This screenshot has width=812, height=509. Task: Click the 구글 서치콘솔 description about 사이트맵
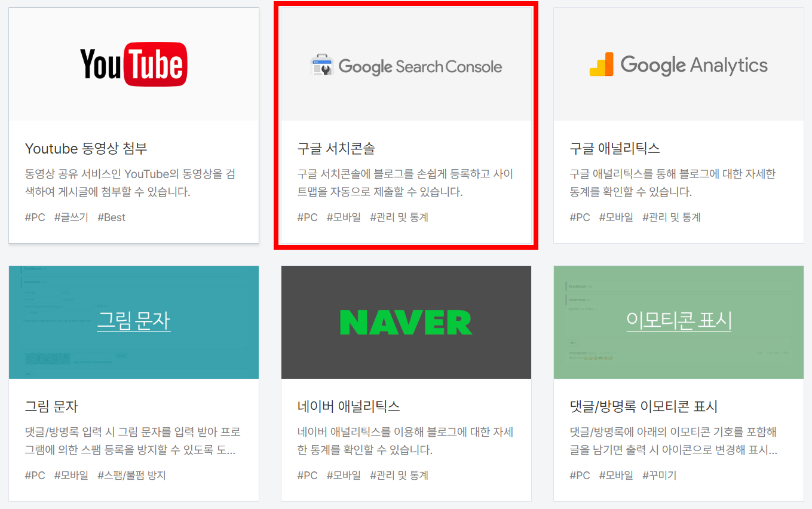coord(406,183)
